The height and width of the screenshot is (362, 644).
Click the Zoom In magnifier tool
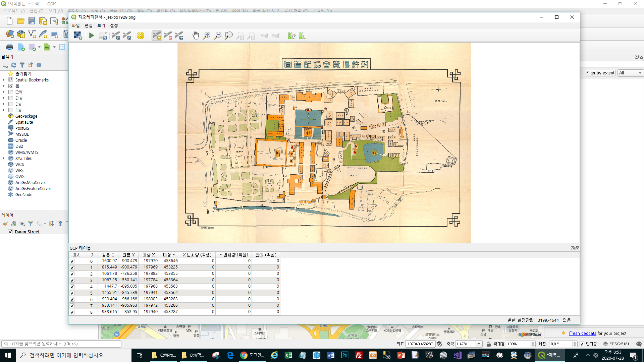pos(207,36)
